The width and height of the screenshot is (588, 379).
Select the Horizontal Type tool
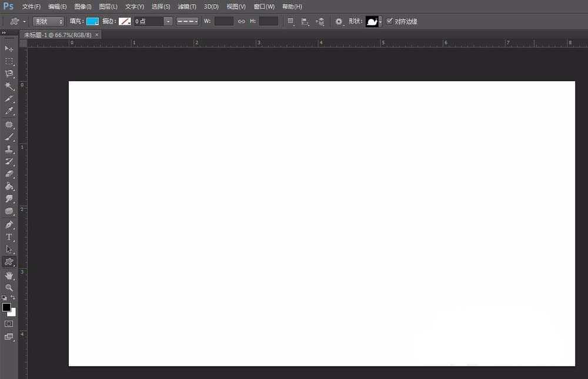pyautogui.click(x=9, y=237)
